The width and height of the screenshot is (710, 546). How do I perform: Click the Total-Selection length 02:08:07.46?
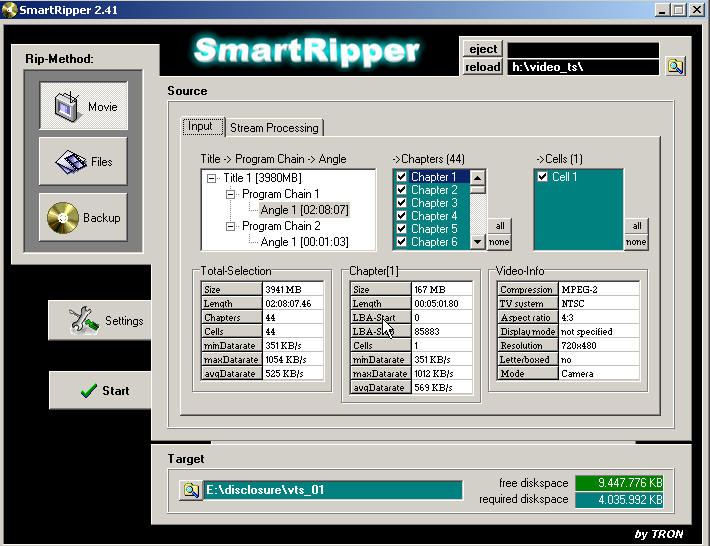click(293, 303)
